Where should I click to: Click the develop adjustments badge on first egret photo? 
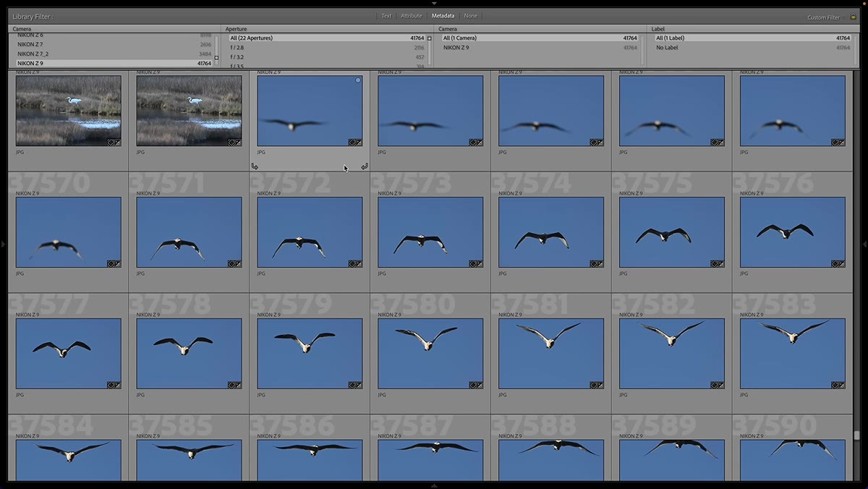tap(117, 143)
